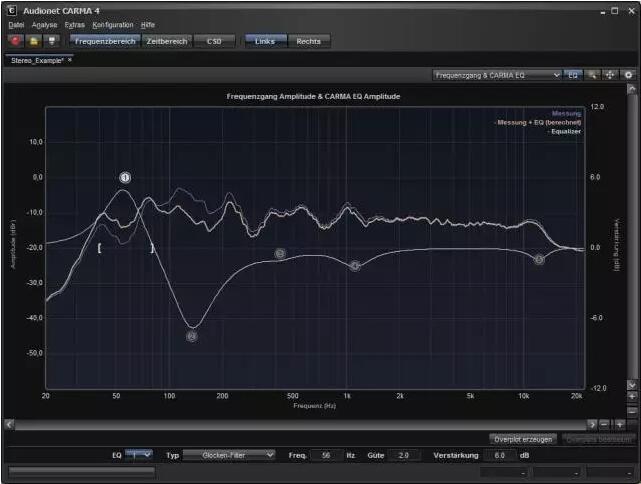Select EQ filter node 1 on the graph
Viewport: 641px width, 484px height.
pyautogui.click(x=125, y=177)
